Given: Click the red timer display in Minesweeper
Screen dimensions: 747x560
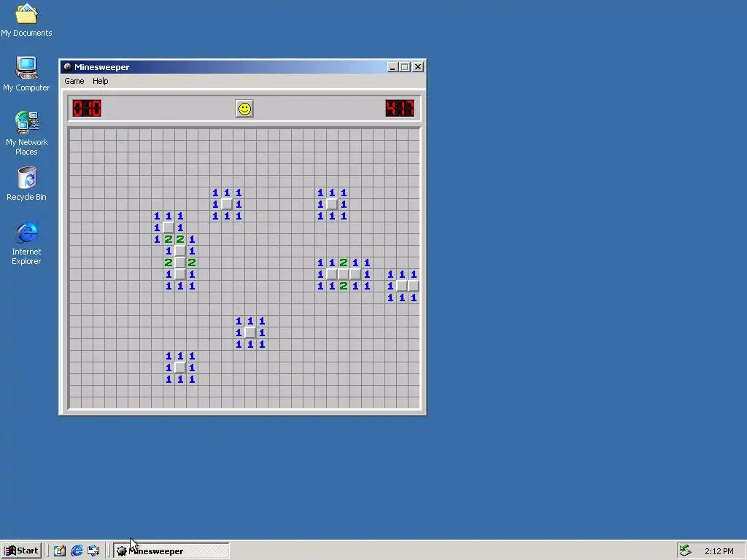Looking at the screenshot, I should click(x=400, y=108).
